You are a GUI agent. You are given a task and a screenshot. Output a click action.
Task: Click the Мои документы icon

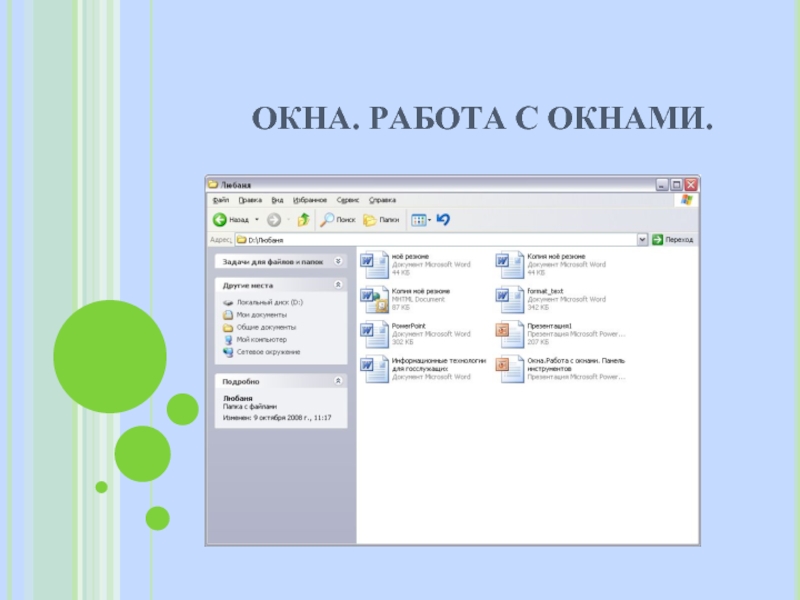[x=228, y=315]
